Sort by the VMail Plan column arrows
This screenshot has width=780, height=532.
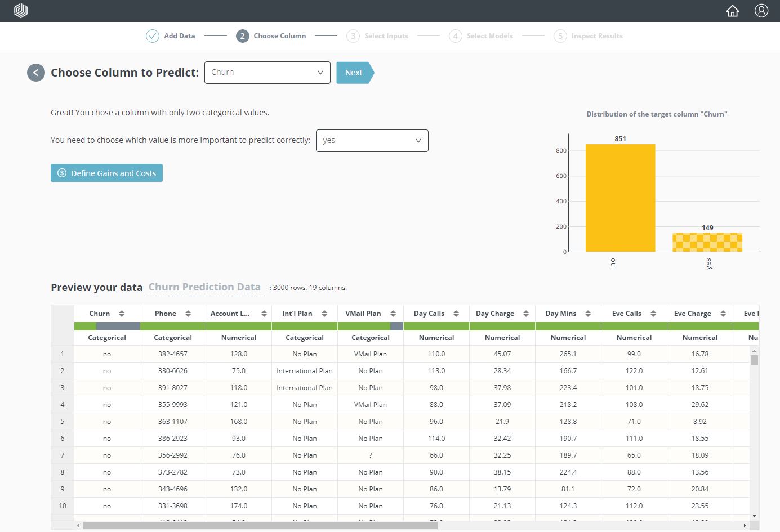coord(393,314)
